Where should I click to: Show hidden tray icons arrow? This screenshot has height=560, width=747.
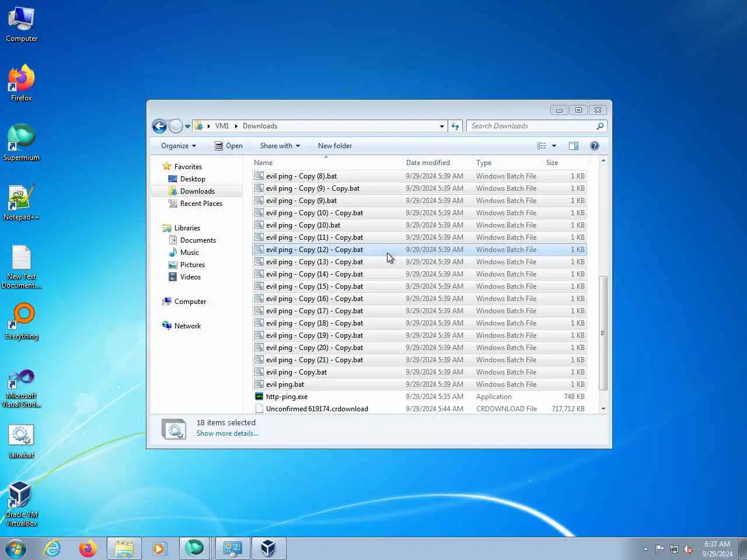[x=645, y=549]
